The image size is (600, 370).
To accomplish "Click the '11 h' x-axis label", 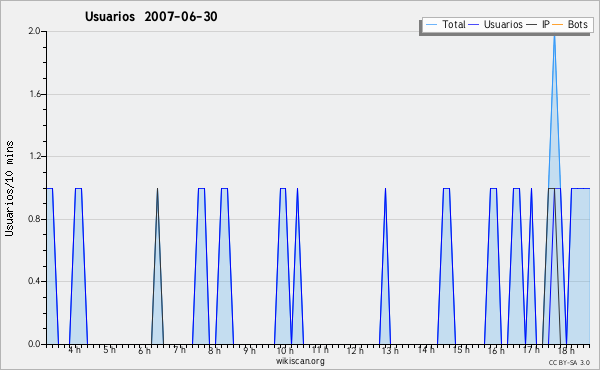I will (320, 350).
